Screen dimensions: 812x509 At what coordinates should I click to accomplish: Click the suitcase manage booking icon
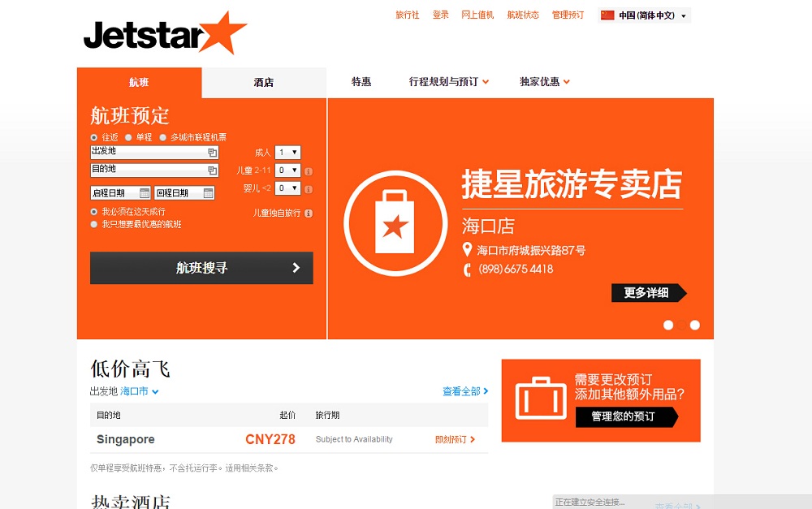coord(541,399)
